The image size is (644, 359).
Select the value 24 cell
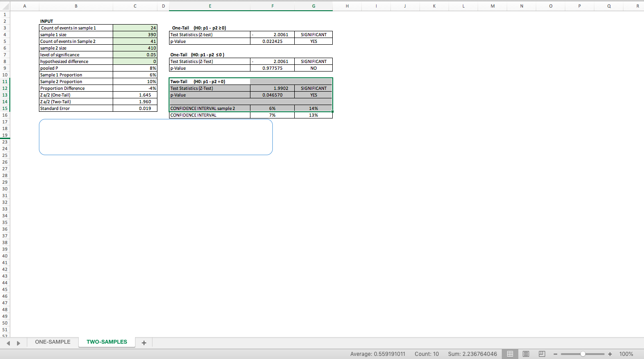click(135, 28)
